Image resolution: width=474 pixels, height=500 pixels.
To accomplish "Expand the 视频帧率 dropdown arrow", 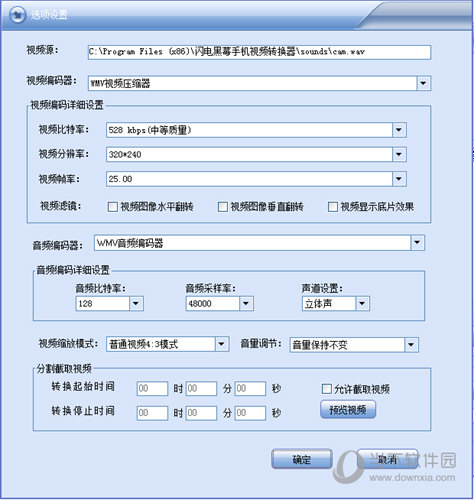I will (x=399, y=179).
